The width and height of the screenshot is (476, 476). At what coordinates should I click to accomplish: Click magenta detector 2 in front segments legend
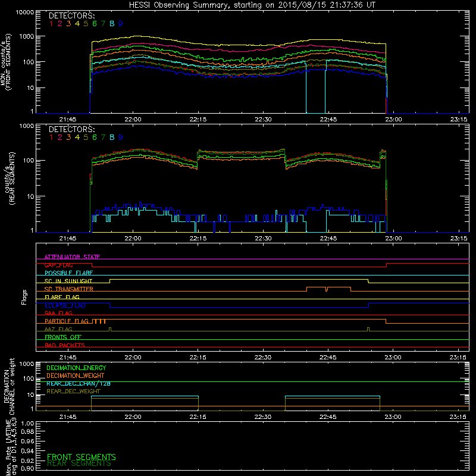pyautogui.click(x=60, y=23)
